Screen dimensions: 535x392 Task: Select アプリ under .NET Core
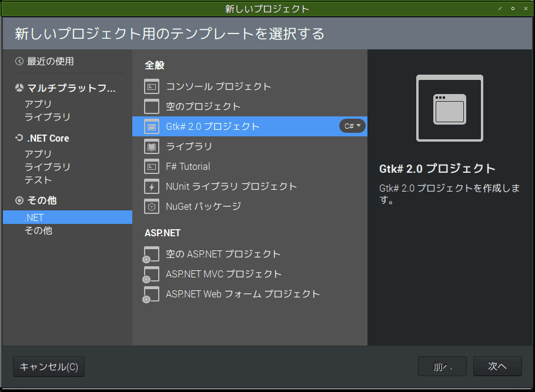click(38, 154)
